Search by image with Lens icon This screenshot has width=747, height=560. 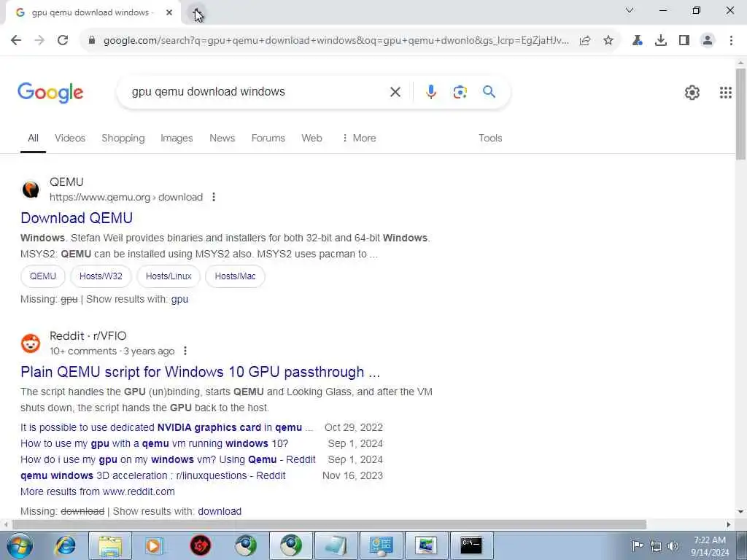click(460, 92)
